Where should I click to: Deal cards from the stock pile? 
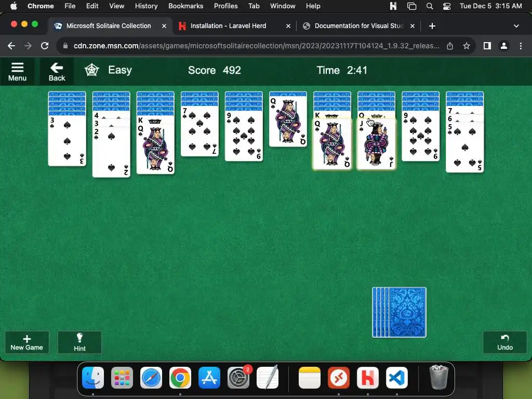(400, 312)
